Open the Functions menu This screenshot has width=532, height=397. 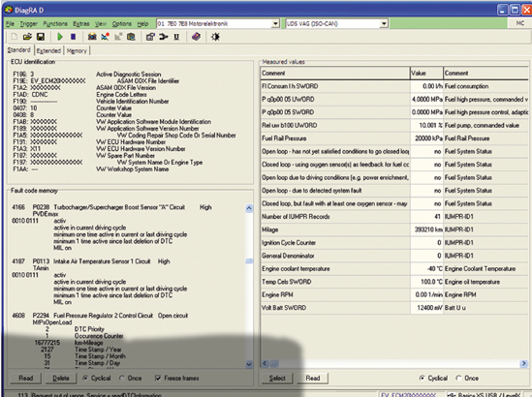pyautogui.click(x=55, y=24)
